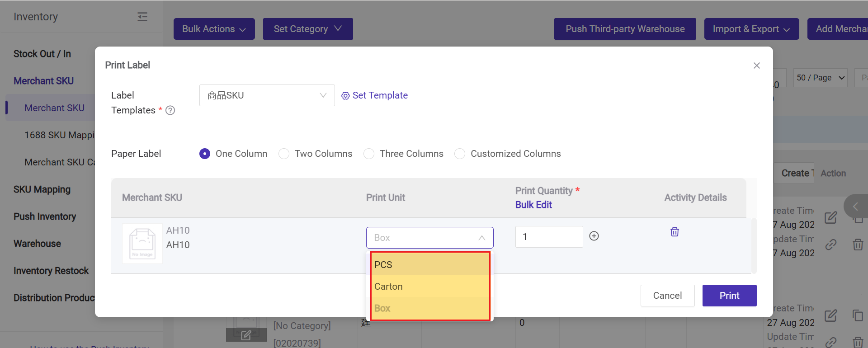This screenshot has width=868, height=348.
Task: Open Inventory Restock sidebar menu
Action: click(51, 271)
